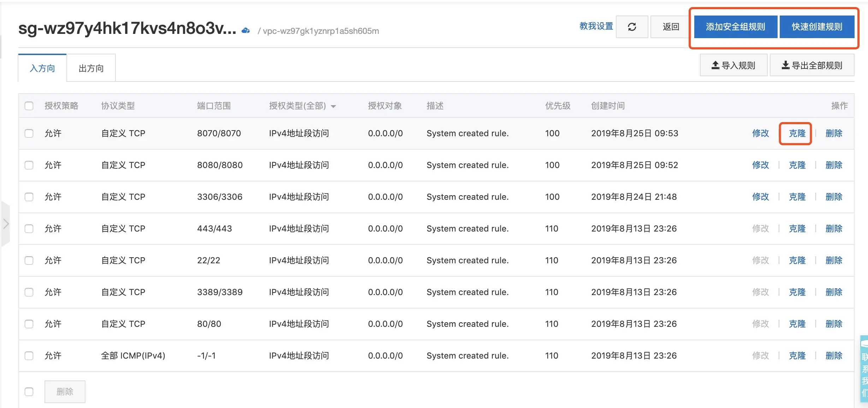868x408 pixels.
Task: Click the Quick Create Rules button
Action: pyautogui.click(x=817, y=27)
